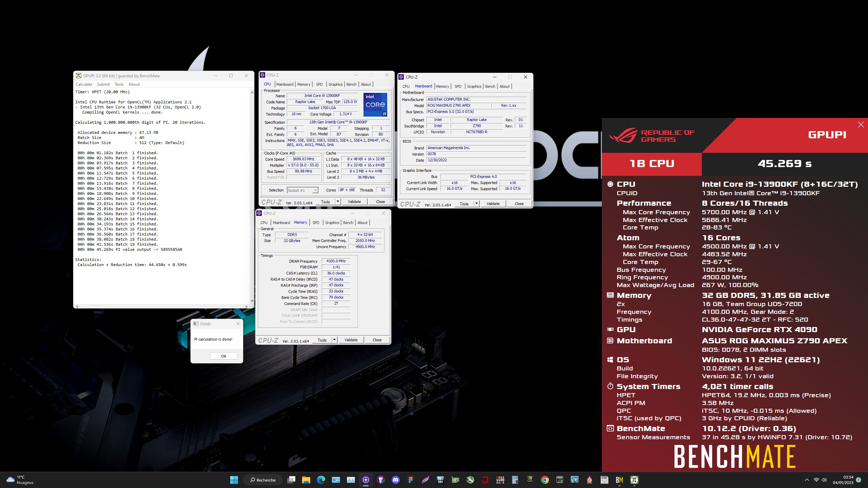This screenshot has height=488, width=868.
Task: Expand Tools dropdown arrow in CPU-Z Memory window
Action: coord(334,340)
